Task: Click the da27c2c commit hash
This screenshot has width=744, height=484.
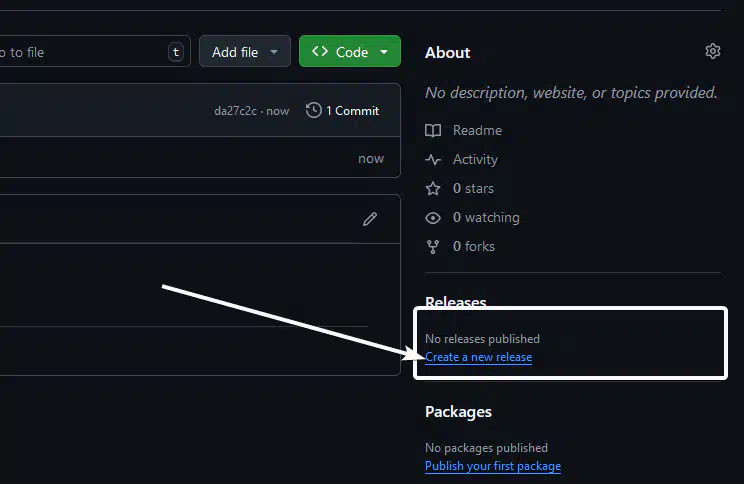Action: tap(235, 111)
